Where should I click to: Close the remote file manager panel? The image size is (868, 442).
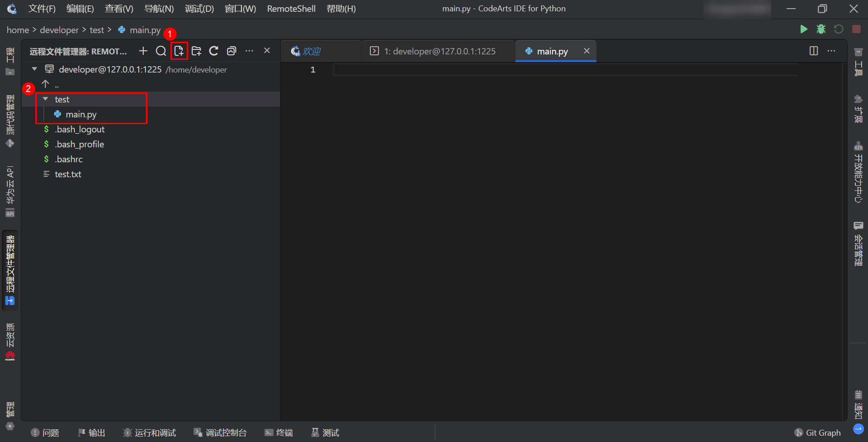click(x=267, y=51)
